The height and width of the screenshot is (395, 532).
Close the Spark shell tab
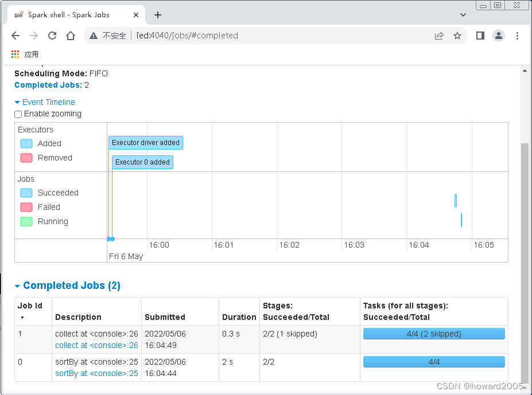tap(135, 15)
